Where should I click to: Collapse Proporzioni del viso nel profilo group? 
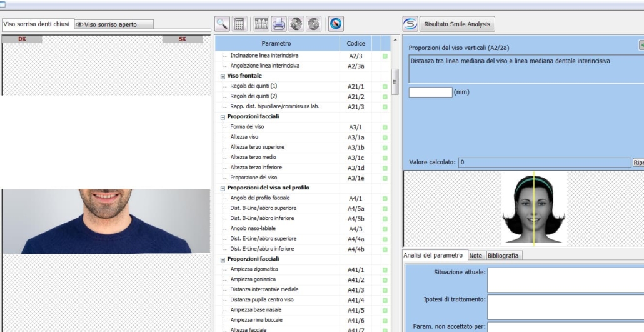click(x=223, y=188)
